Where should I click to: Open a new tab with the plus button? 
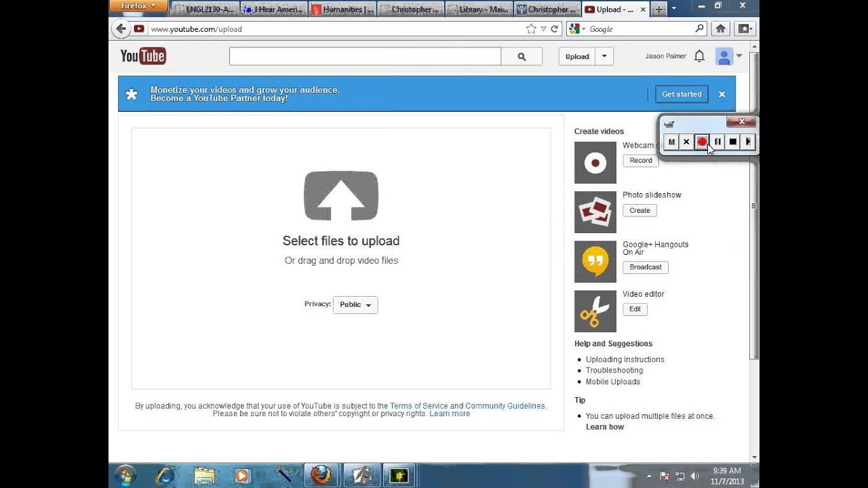658,9
